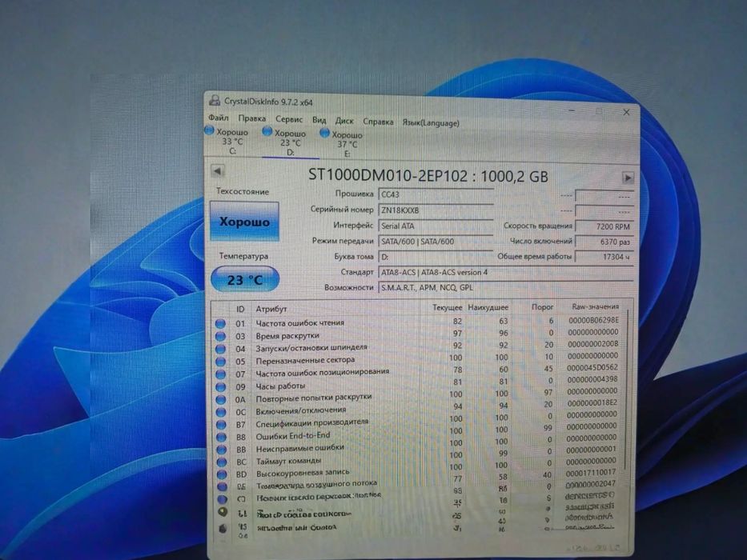Viewport: 747px width, 560px height.
Task: Click status orb for Температура воздушного потока row
Action: tap(223, 486)
